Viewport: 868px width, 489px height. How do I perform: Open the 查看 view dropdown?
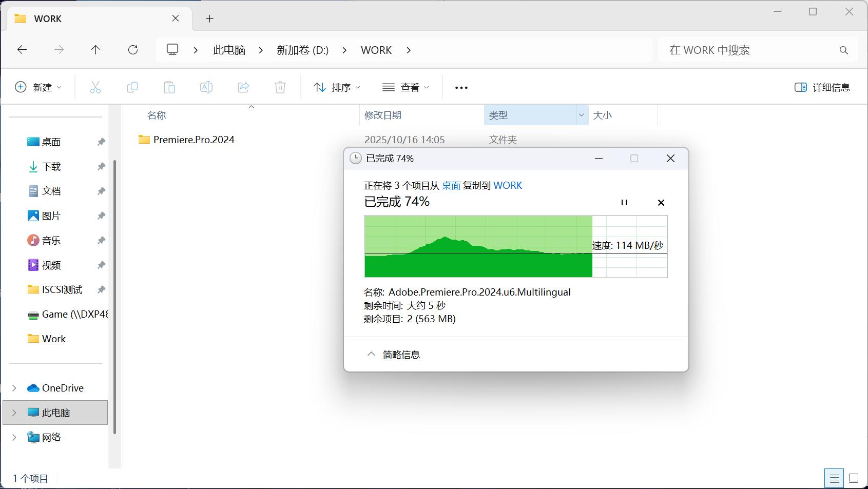click(406, 87)
